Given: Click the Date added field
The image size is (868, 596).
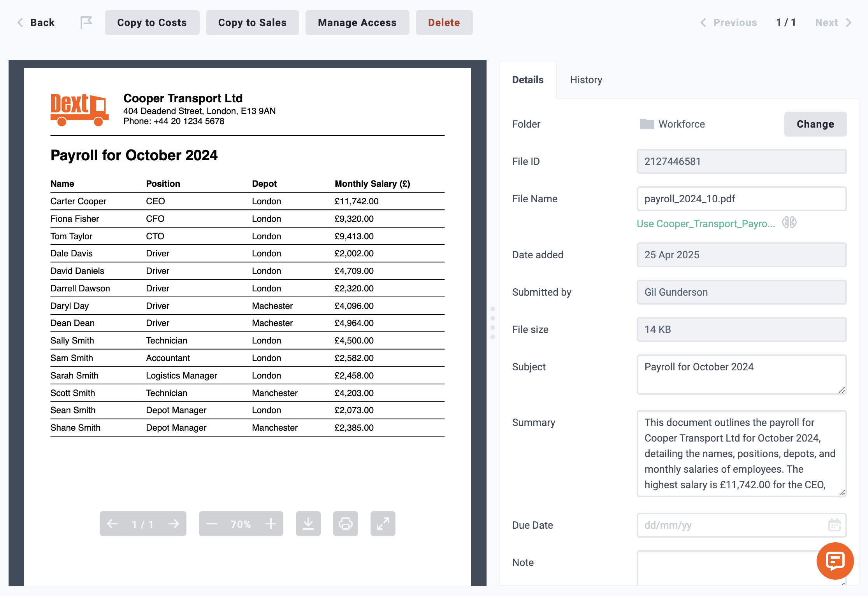Looking at the screenshot, I should point(741,255).
